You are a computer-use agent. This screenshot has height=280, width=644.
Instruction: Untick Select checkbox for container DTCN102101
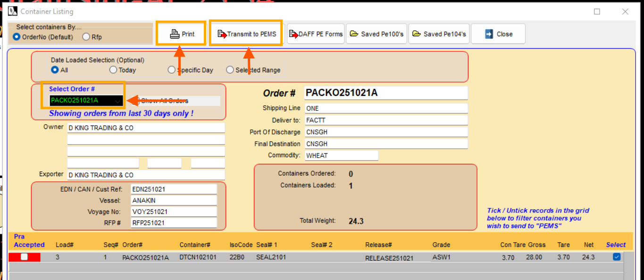click(616, 257)
